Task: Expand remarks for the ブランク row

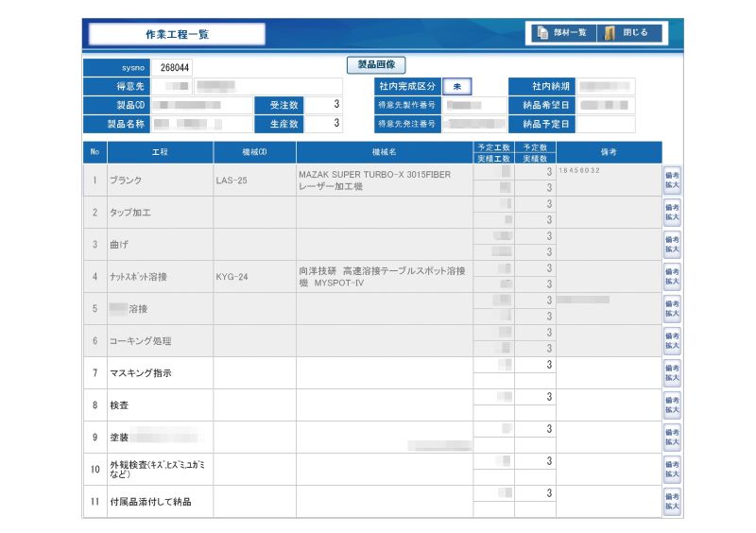Action: 672,180
